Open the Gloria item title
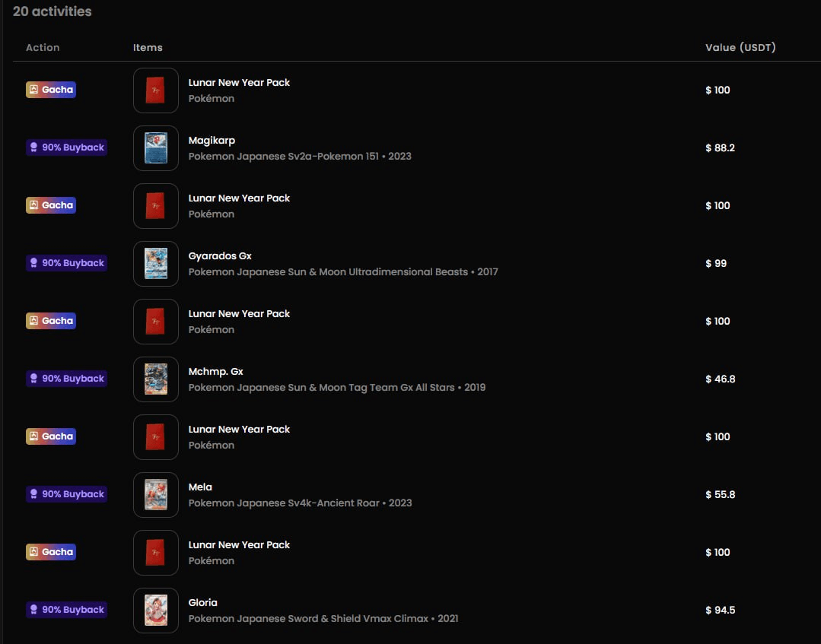821x644 pixels. (203, 603)
